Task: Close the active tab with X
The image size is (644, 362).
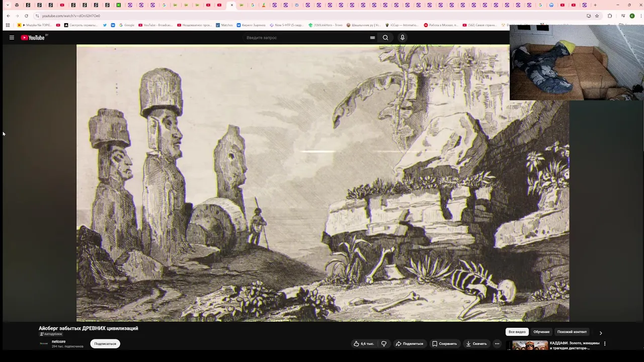Action: (x=232, y=5)
